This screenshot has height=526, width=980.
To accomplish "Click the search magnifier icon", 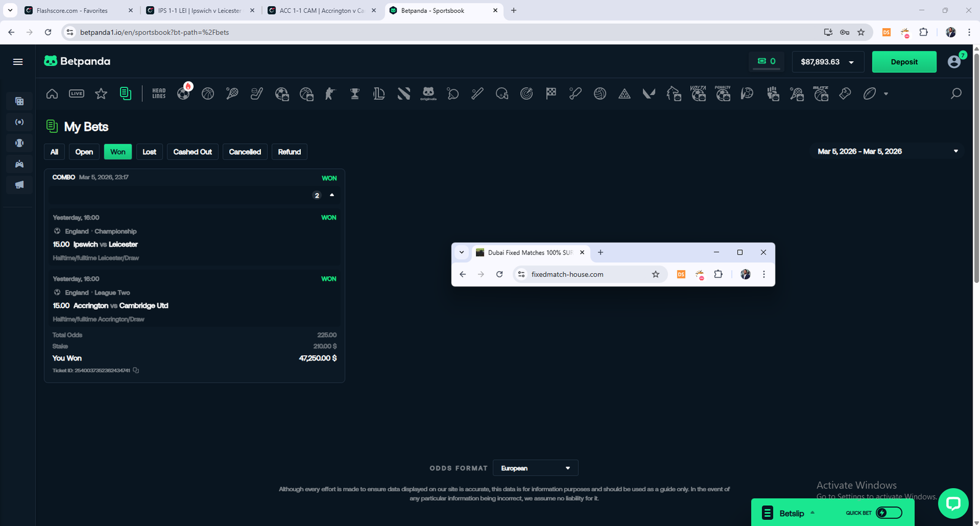I will pos(956,94).
